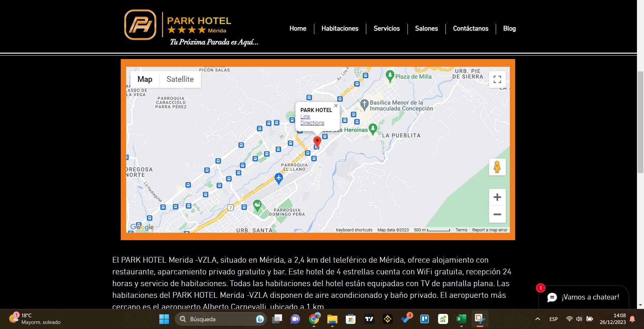The height and width of the screenshot is (329, 644).
Task: Open the ESP language selector
Action: click(553, 319)
